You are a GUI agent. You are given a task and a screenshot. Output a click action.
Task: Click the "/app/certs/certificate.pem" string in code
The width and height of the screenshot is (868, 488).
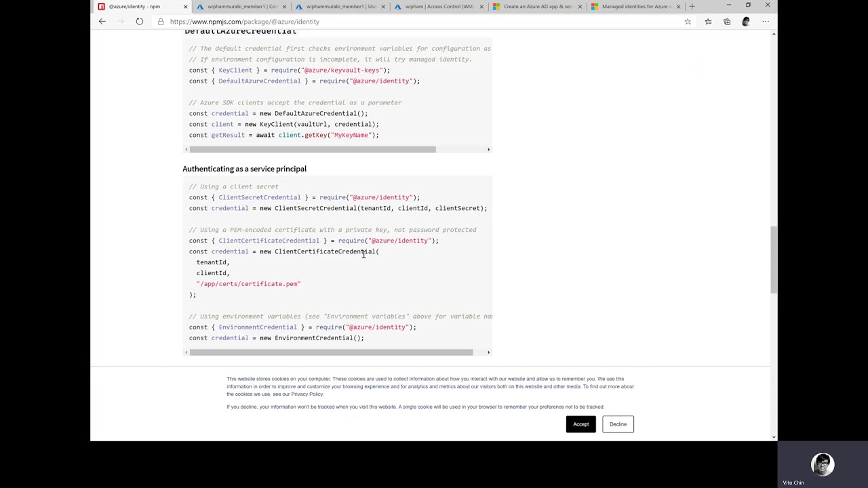click(248, 284)
